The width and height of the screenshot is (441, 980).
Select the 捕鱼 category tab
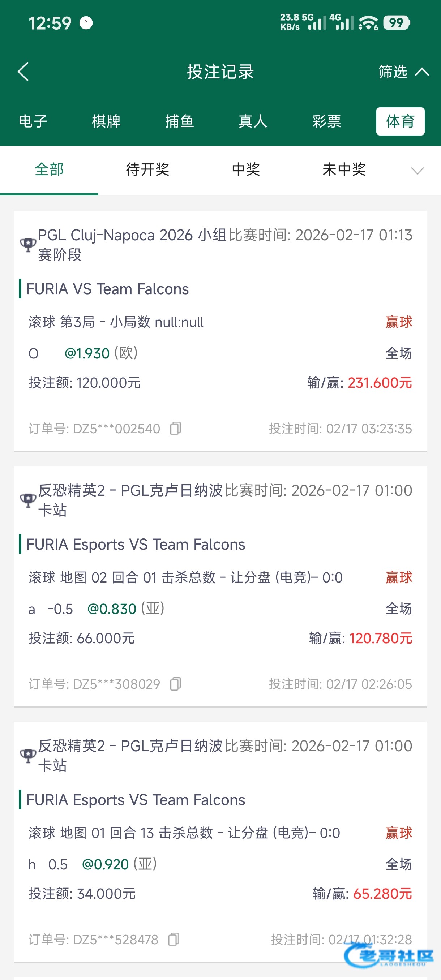coord(180,121)
